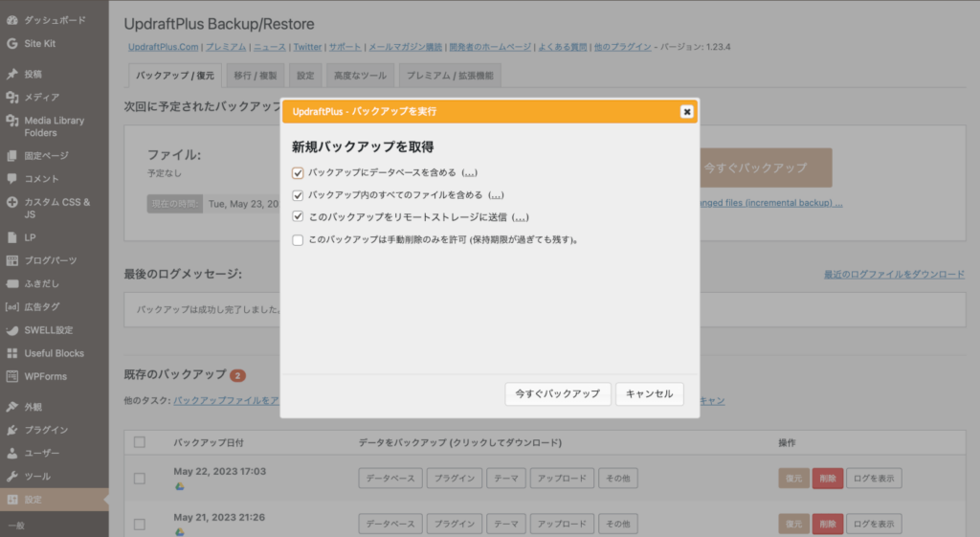Open よくある質問 link
The height and width of the screenshot is (537, 980).
tap(563, 47)
